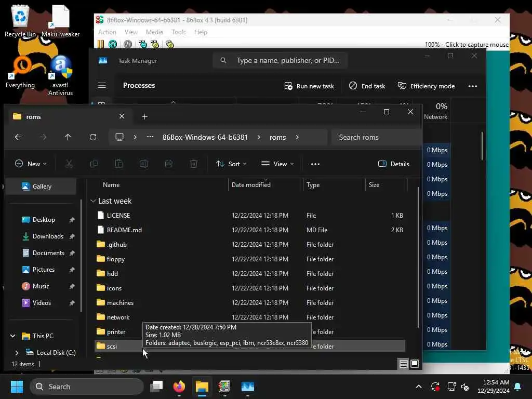Click the roms breadcrumb segment

point(277,137)
